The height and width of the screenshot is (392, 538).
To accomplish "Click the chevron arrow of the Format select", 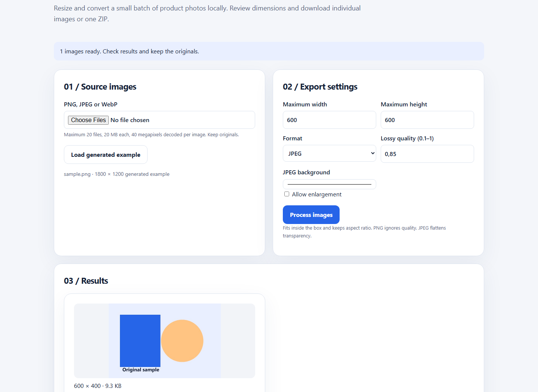I will pos(372,153).
